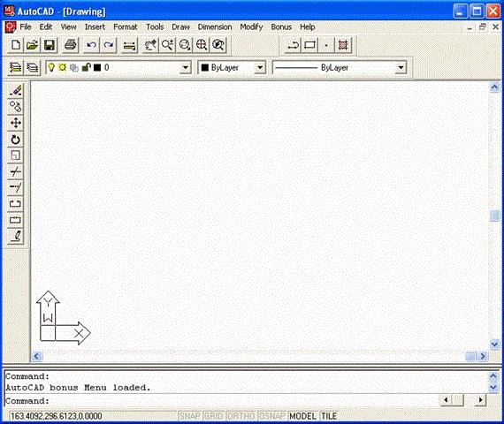The width and height of the screenshot is (504, 424).
Task: Click the New drawing icon
Action: click(15, 45)
